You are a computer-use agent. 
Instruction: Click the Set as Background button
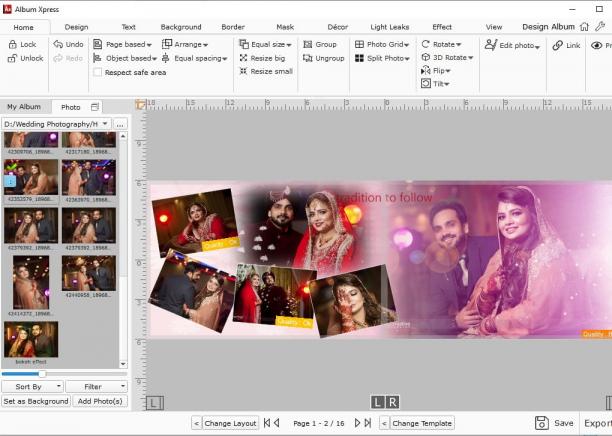36,401
